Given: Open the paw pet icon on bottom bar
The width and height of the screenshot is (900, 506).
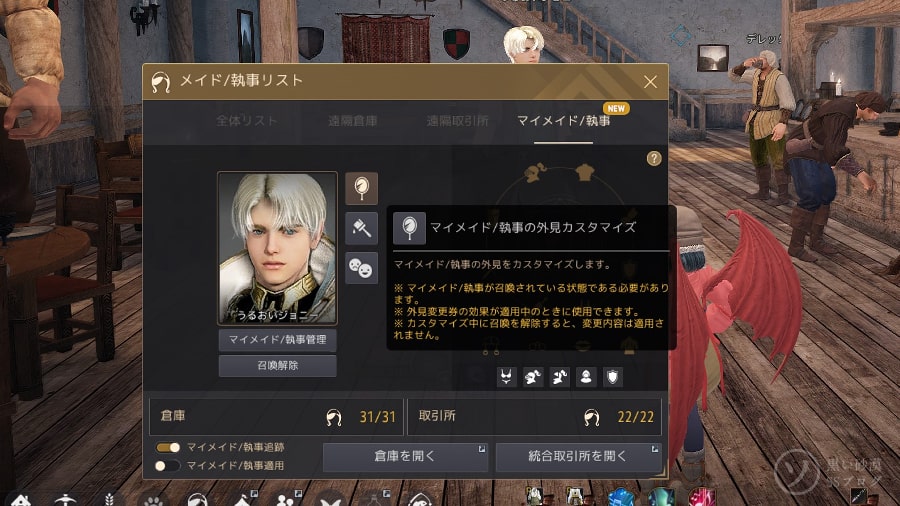Looking at the screenshot, I should click(153, 500).
